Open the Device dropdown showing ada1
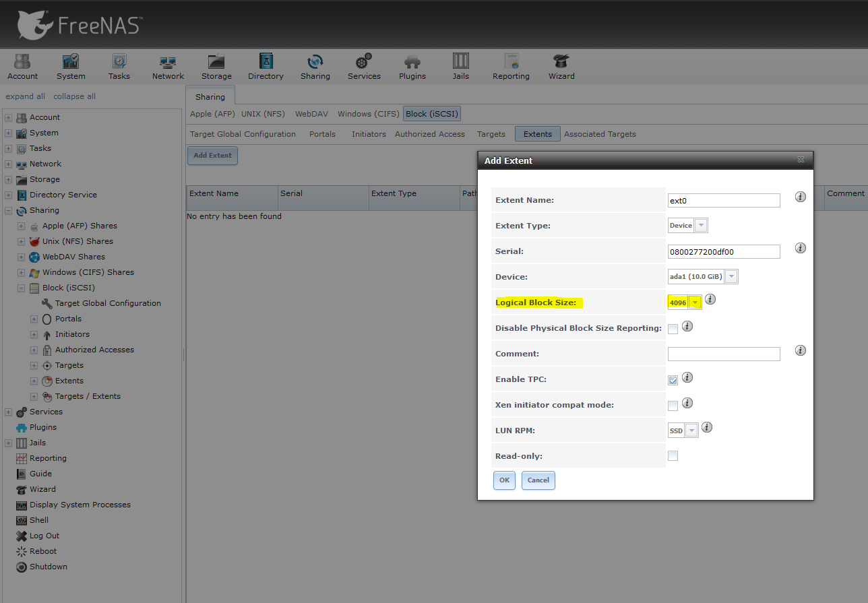Viewport: 868px width, 603px height. [731, 277]
